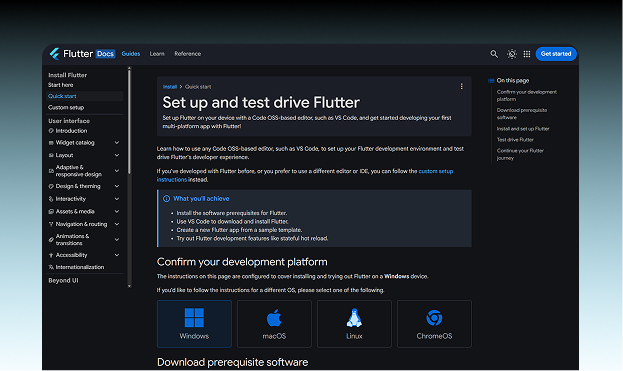Click the Adaptive & responsive design icon
The height and width of the screenshot is (371, 623).
pyautogui.click(x=51, y=171)
